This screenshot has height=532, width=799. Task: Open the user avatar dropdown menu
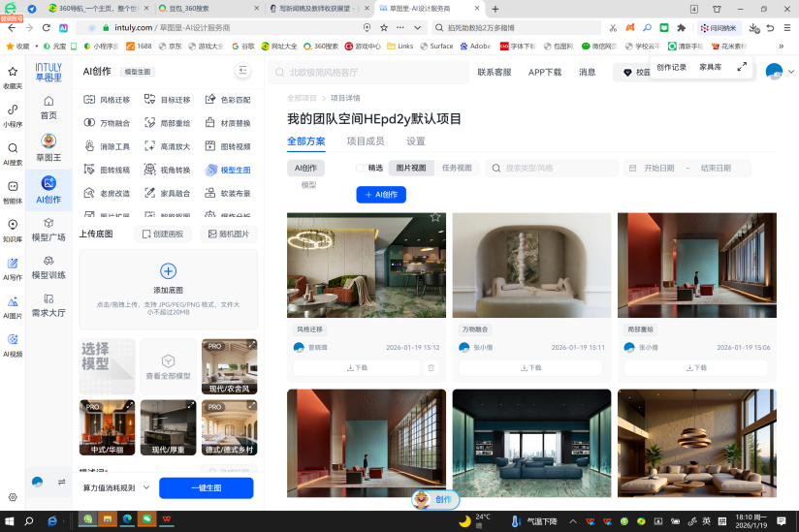(780, 72)
